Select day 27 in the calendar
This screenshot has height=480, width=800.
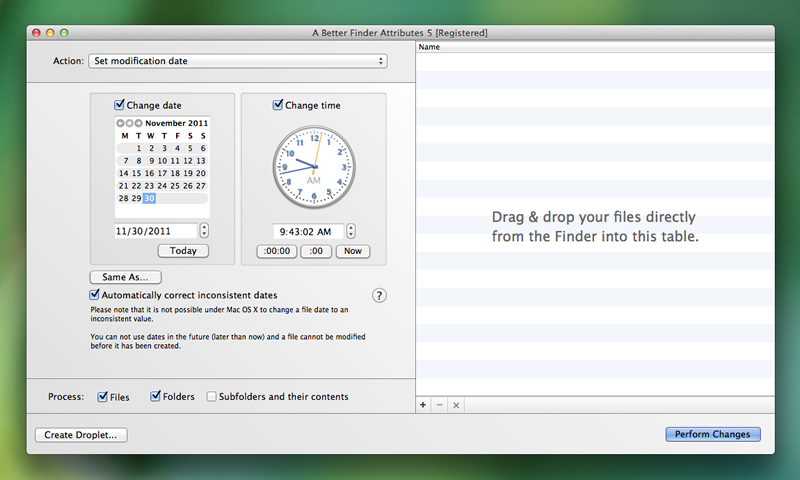[201, 186]
